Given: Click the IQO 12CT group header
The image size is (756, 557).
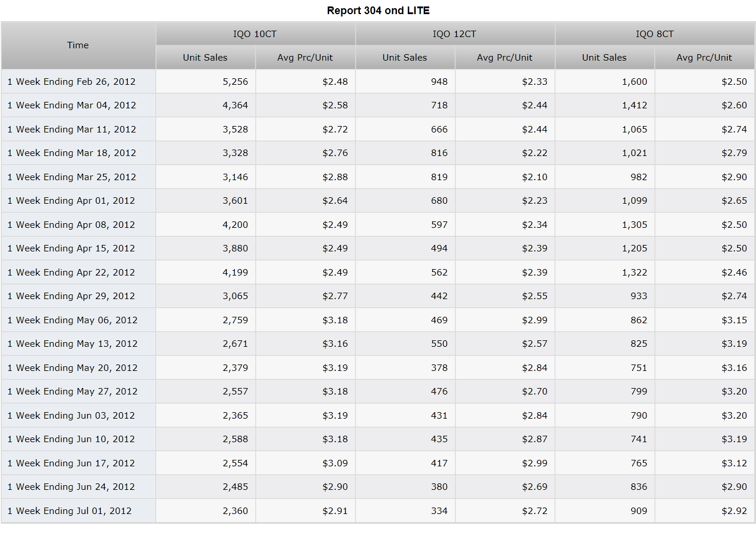Looking at the screenshot, I should click(x=455, y=34).
